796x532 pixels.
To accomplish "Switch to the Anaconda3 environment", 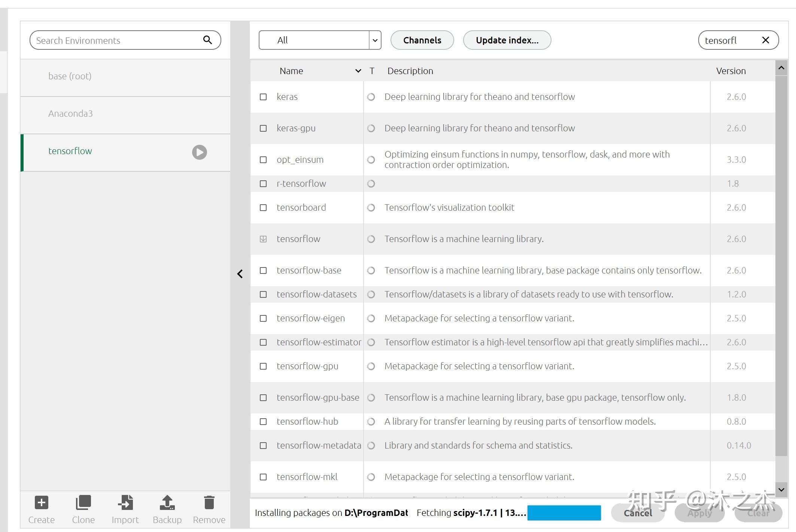I will click(x=70, y=114).
